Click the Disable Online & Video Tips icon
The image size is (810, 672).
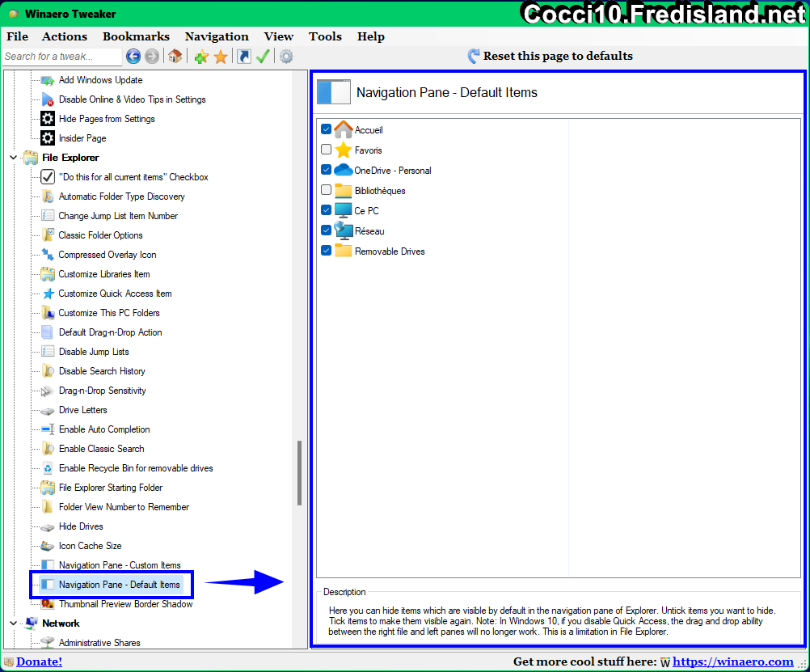tap(48, 99)
